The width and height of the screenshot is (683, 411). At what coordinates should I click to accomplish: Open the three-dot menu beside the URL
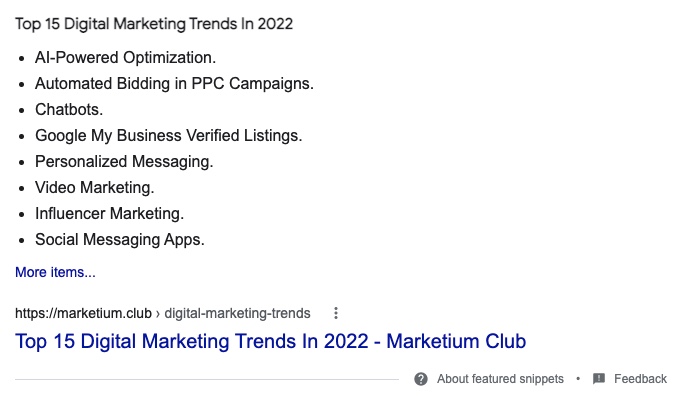pos(336,313)
